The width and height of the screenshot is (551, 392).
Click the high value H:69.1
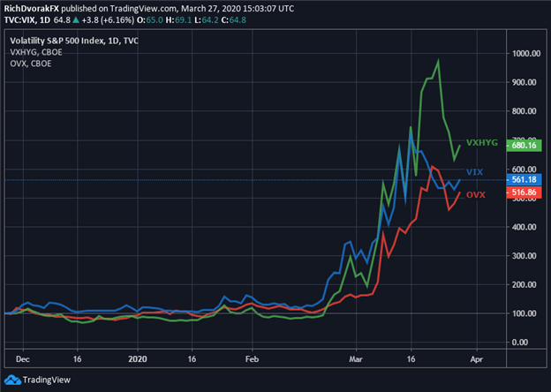[178, 20]
